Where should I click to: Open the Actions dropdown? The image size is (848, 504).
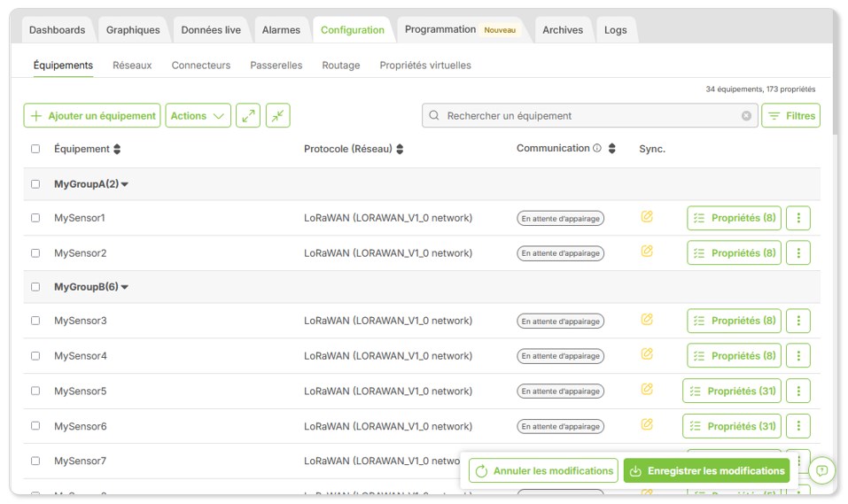(198, 116)
